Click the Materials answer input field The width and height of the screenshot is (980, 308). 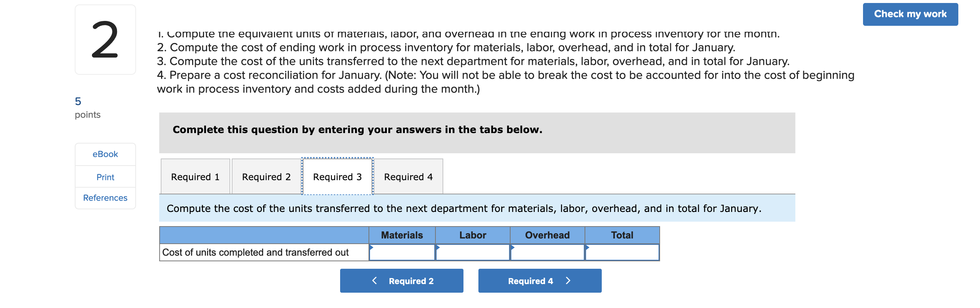[x=401, y=252]
